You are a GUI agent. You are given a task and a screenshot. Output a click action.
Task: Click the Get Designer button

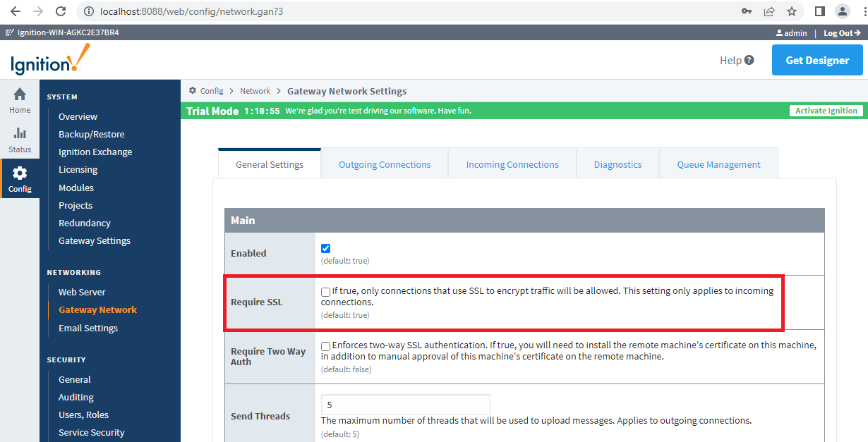tap(817, 60)
